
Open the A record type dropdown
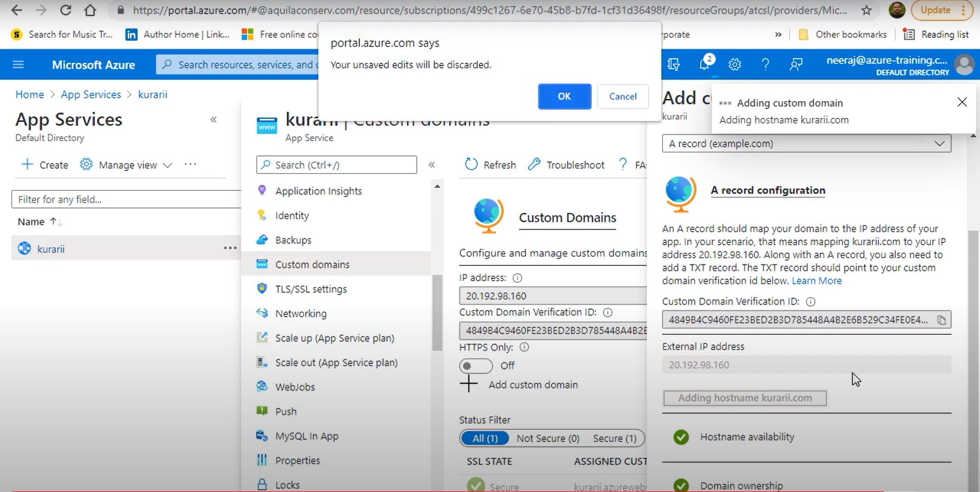(806, 143)
